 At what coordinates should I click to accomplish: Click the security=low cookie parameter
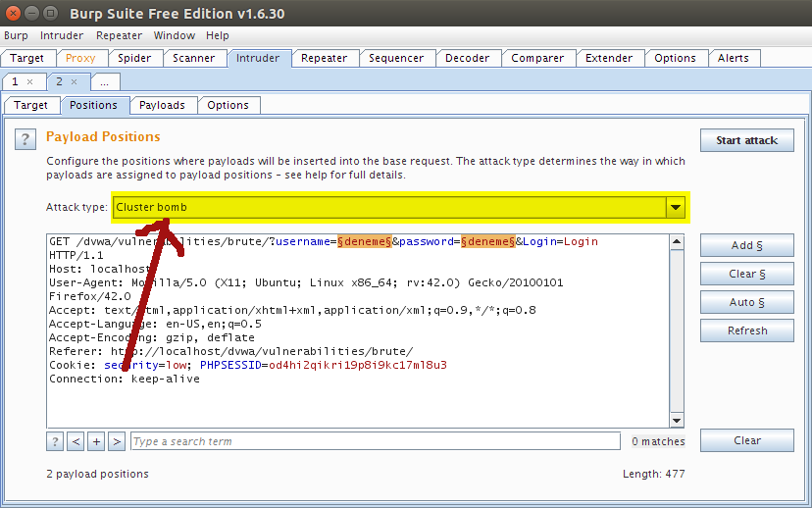(x=145, y=365)
